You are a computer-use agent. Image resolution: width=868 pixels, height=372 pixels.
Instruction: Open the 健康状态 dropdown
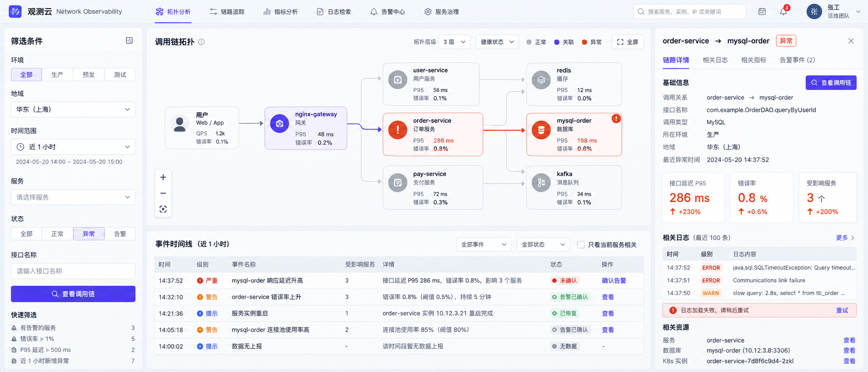click(497, 42)
